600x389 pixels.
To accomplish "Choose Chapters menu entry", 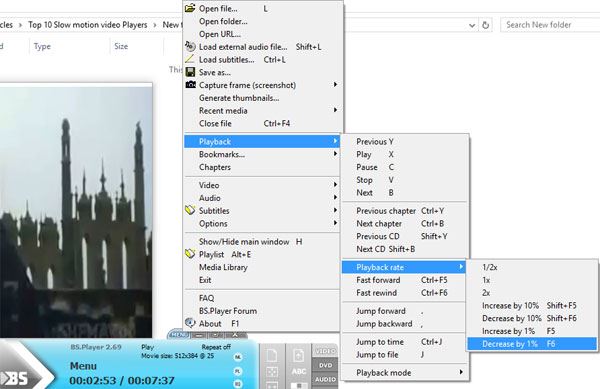I will (262, 167).
